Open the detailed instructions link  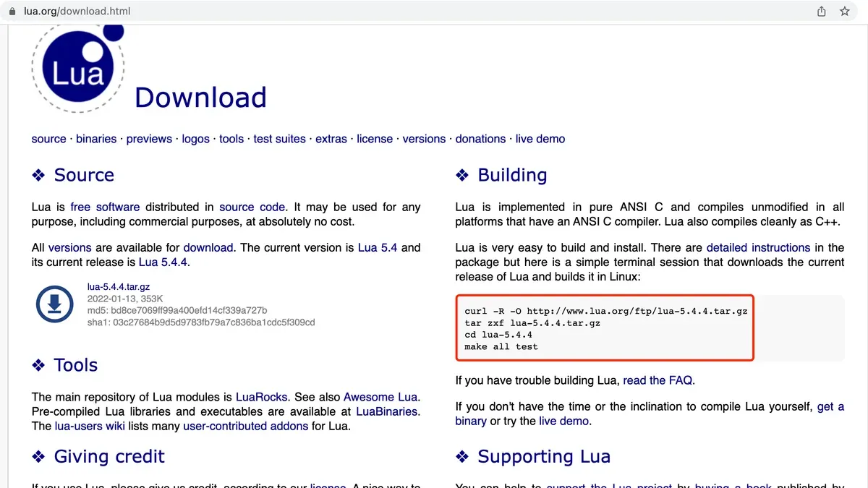click(759, 247)
